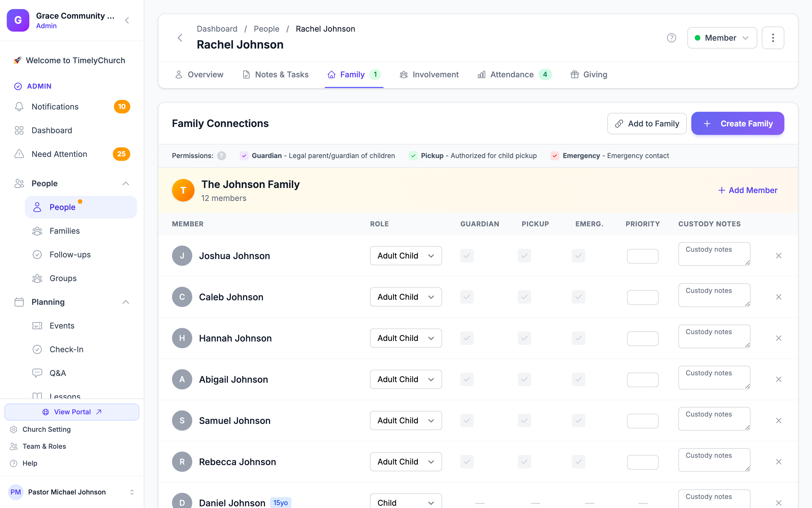Switch to the Giving tab
812x508 pixels.
[x=589, y=75]
